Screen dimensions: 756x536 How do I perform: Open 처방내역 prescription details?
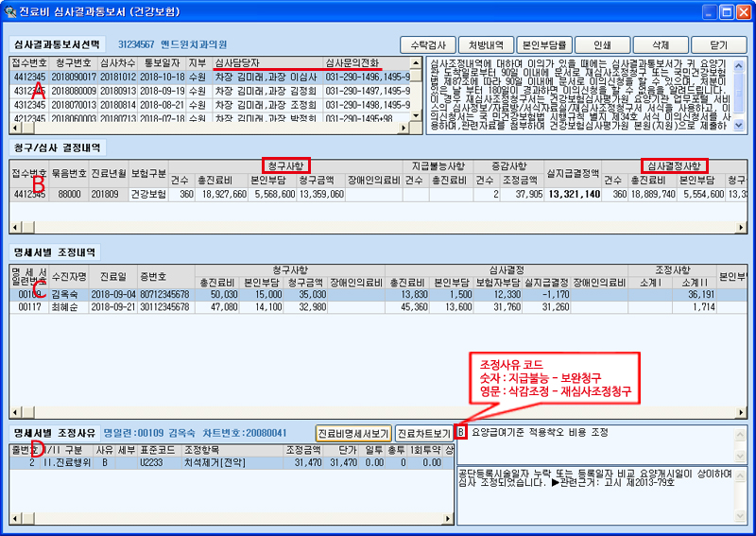[486, 44]
